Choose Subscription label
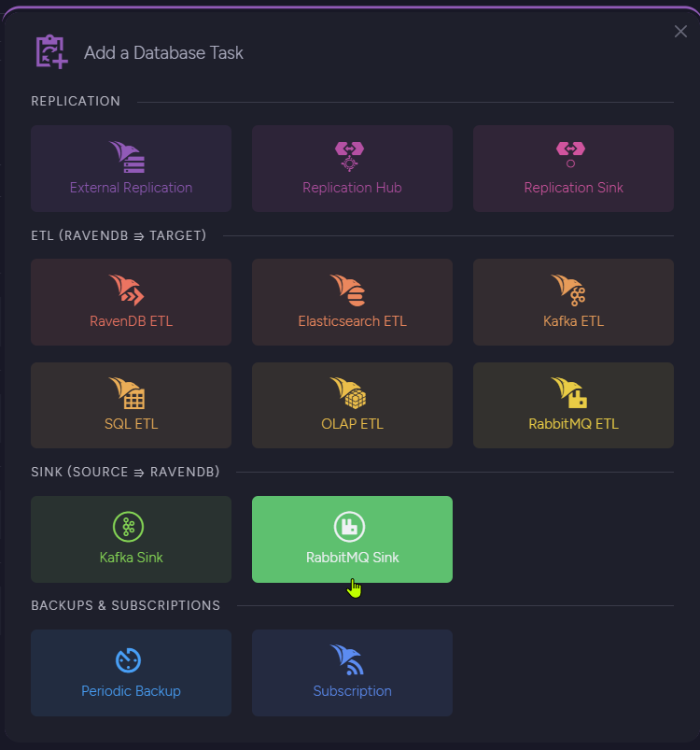The height and width of the screenshot is (750, 700). [x=352, y=691]
